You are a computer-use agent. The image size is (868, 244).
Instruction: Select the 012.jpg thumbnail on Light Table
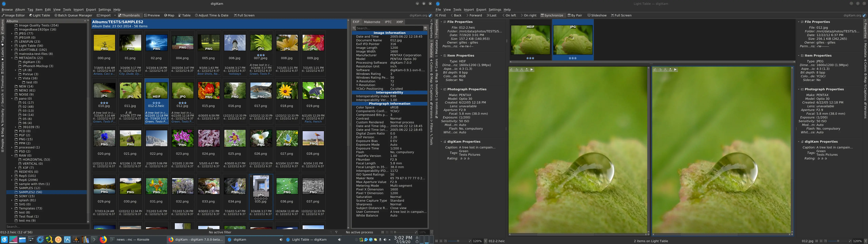point(573,39)
